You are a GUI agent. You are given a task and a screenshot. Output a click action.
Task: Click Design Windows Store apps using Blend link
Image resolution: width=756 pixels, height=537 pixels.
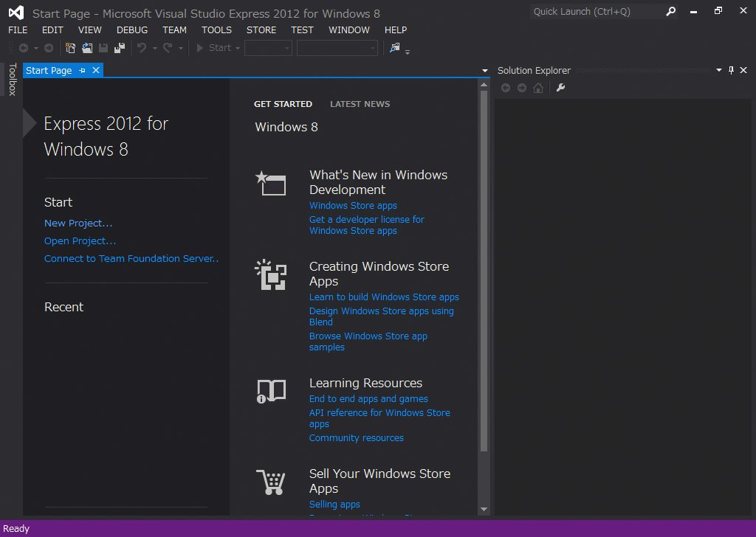click(x=382, y=316)
